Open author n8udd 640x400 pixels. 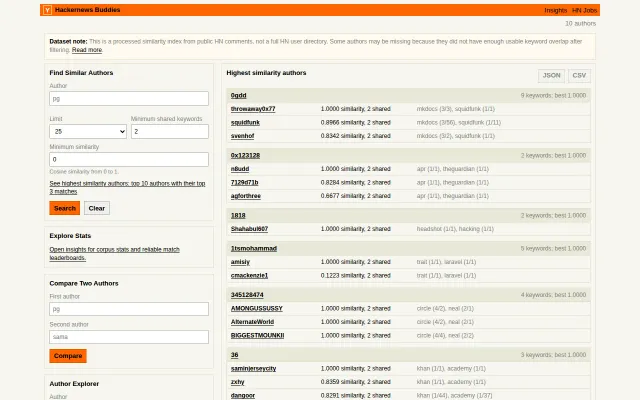coord(240,169)
